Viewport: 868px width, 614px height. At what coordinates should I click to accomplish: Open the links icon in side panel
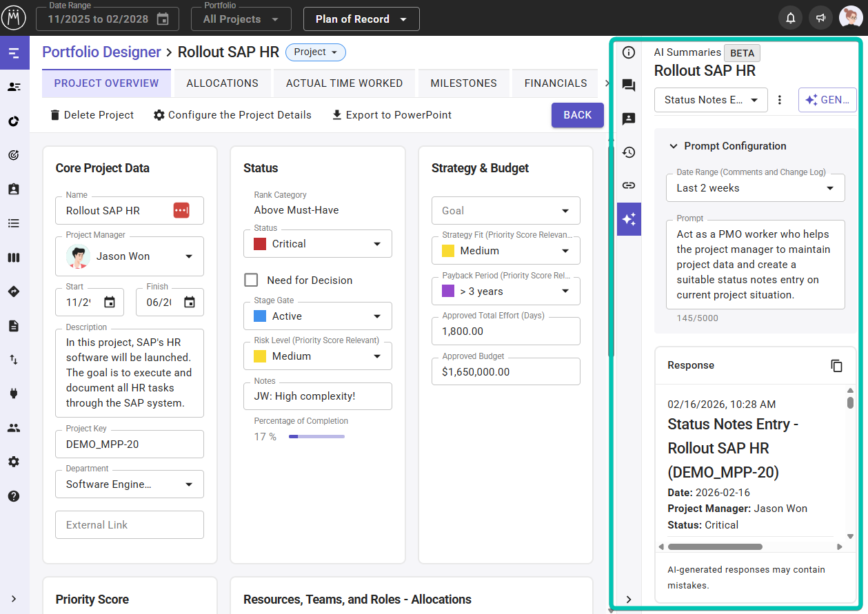[x=629, y=185]
